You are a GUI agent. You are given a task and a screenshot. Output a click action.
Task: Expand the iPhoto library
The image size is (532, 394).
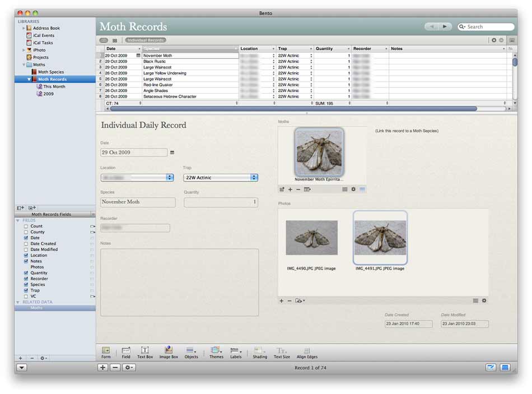24,50
